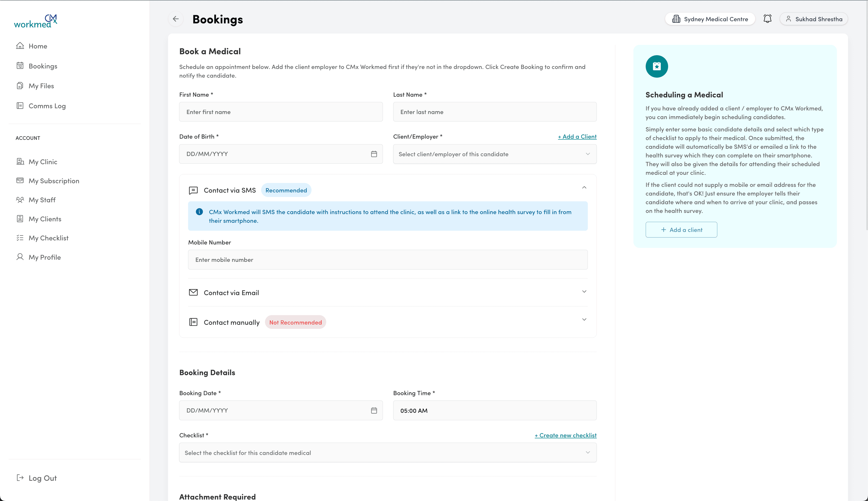Open the Bookings sidebar icon
Screen dimensions: 868x501
[20, 66]
